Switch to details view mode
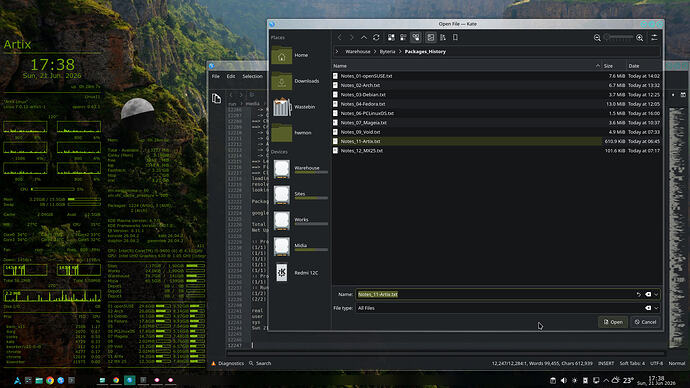 click(x=416, y=37)
